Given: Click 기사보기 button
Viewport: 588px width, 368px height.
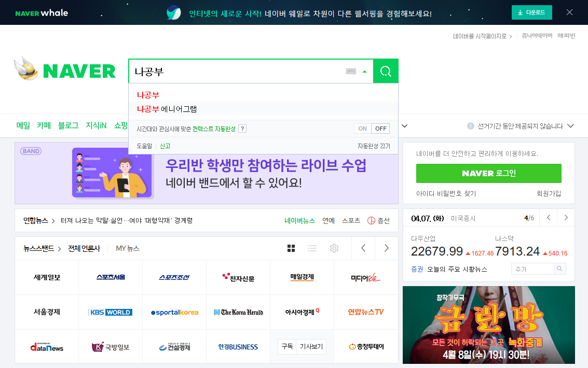Looking at the screenshot, I should coord(311,347).
